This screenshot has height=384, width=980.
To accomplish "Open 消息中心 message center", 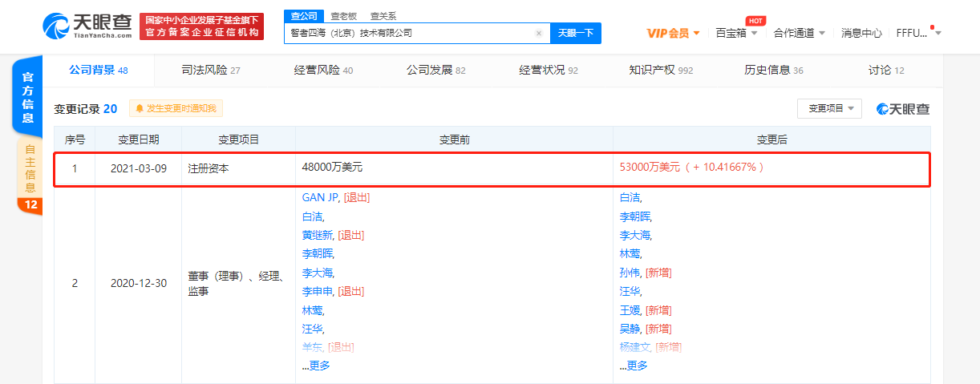I will pyautogui.click(x=861, y=33).
